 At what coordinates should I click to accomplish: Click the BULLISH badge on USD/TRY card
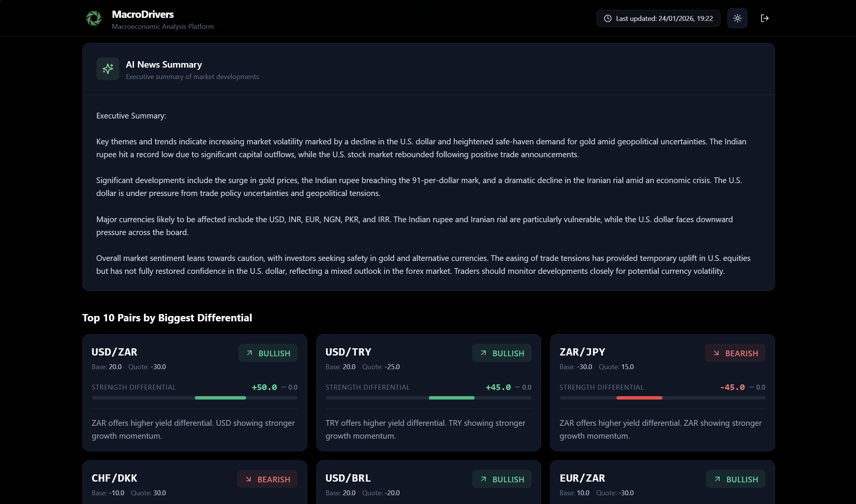point(501,353)
